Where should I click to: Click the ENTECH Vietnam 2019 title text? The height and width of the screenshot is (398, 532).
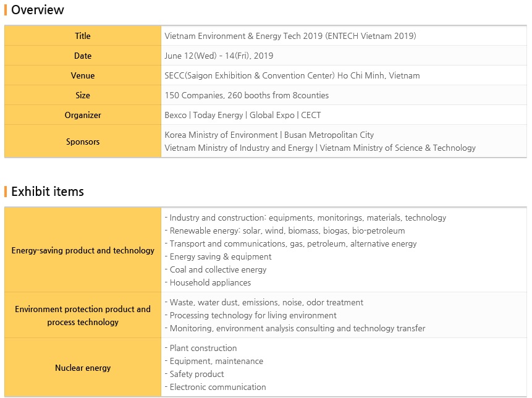[290, 36]
